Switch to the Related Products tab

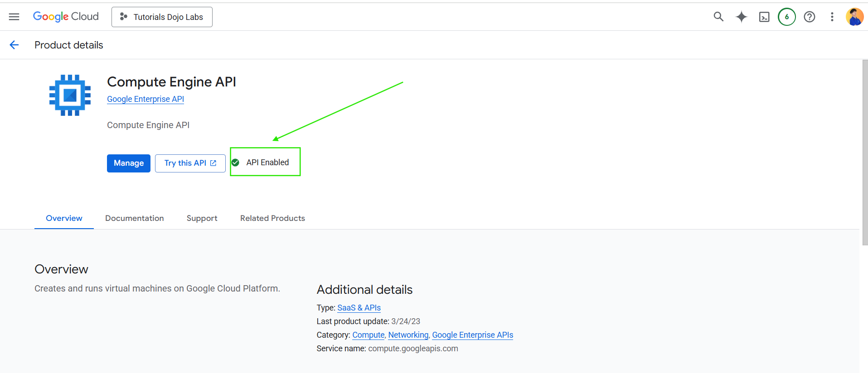click(x=272, y=218)
